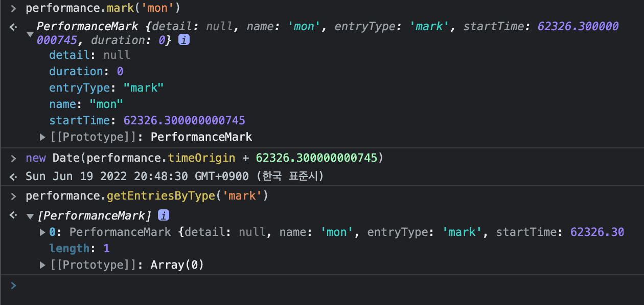Expand the array entry 0: PerformanceMark
Image resolution: width=644 pixels, height=305 pixels.
43,232
